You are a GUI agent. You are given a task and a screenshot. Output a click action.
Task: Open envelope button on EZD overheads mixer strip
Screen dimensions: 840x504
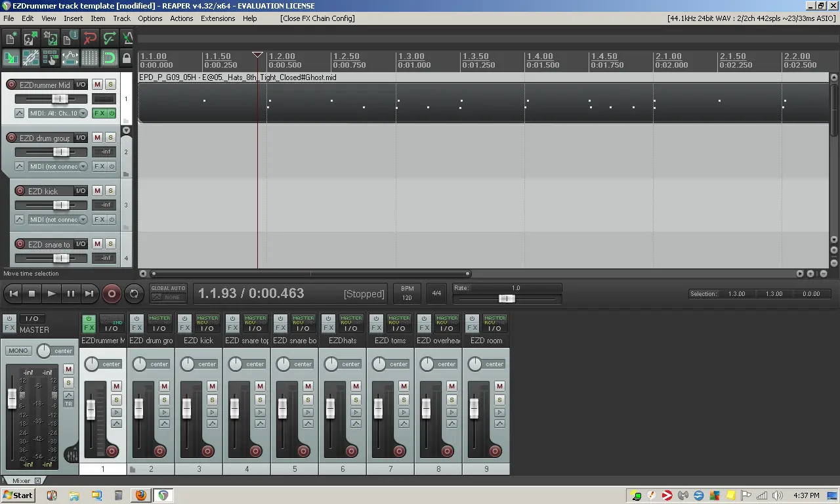(451, 423)
